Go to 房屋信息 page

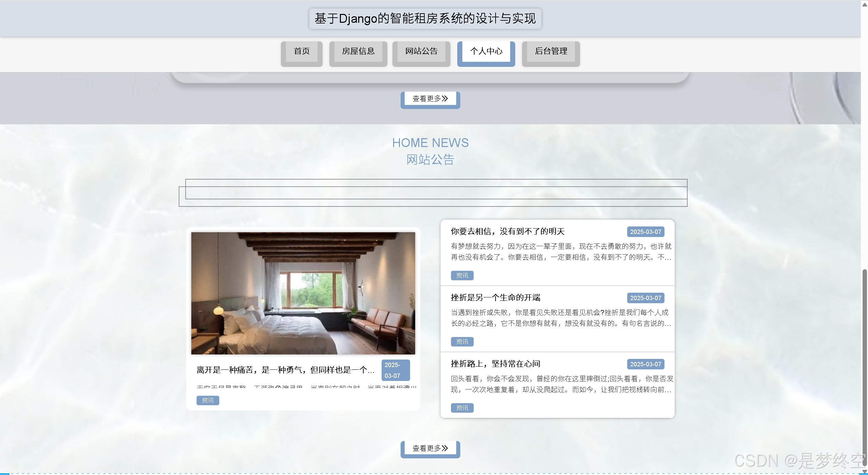[x=358, y=52]
